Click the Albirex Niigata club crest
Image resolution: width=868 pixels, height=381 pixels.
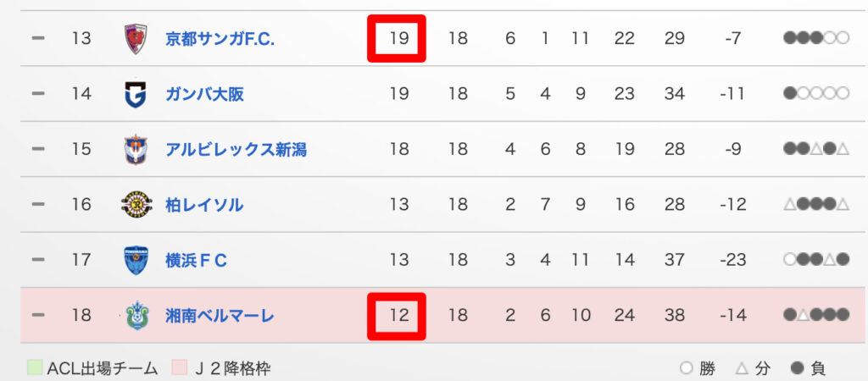(x=136, y=149)
